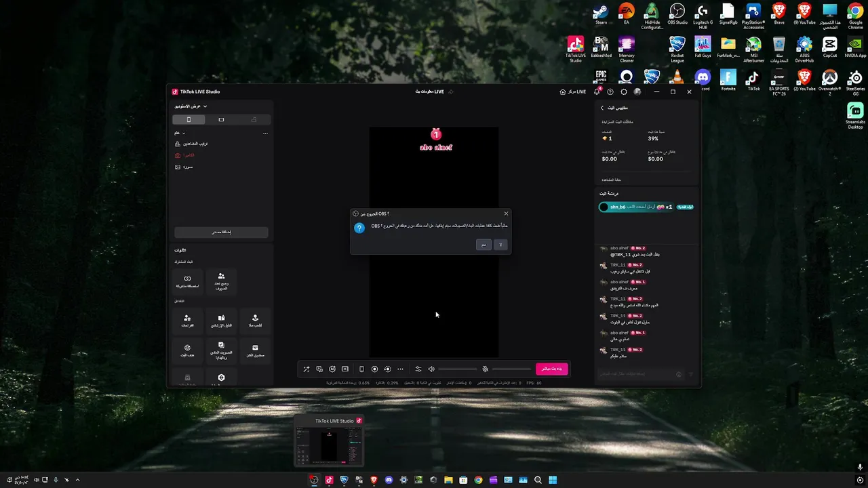Open MSI Afterburner desktop shortcut
Viewport: 868px width, 488px height.
pos(753,49)
